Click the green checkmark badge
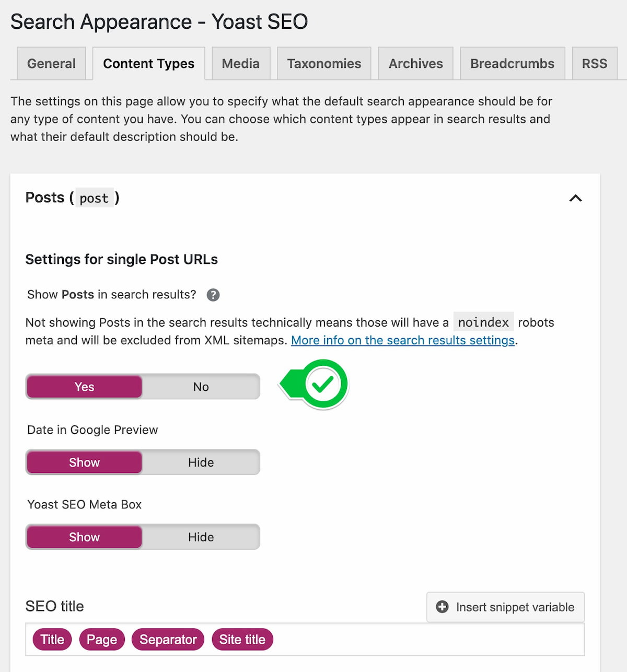Image resolution: width=627 pixels, height=672 pixels. pos(322,384)
